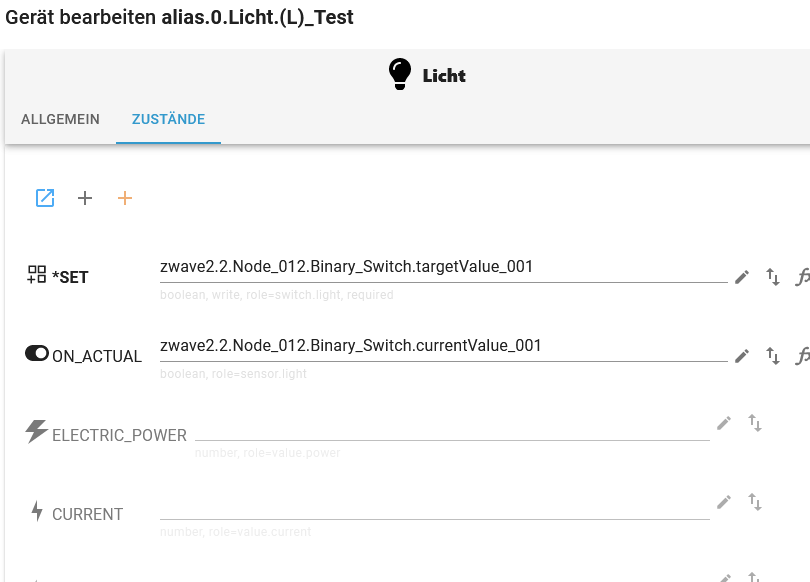The width and height of the screenshot is (810, 582).
Task: Click the black plus icon
Action: click(x=85, y=198)
